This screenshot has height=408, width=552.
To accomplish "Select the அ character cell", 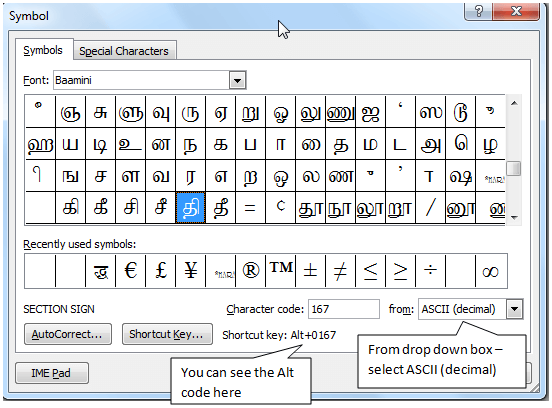I will 430,144.
